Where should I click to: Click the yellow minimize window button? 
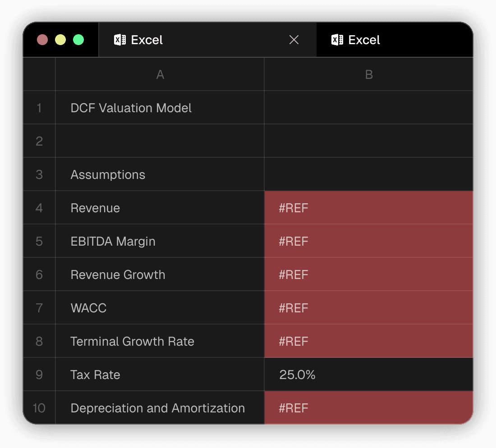(60, 40)
